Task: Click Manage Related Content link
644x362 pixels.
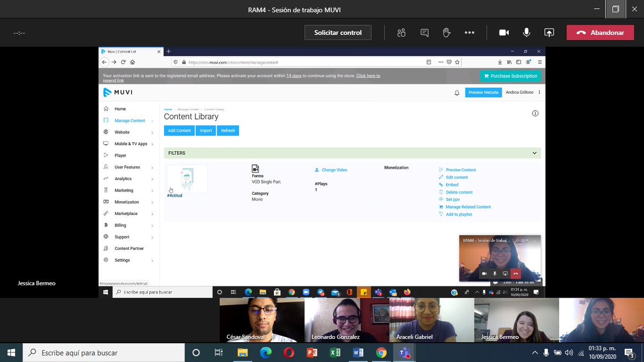Action: [465, 207]
